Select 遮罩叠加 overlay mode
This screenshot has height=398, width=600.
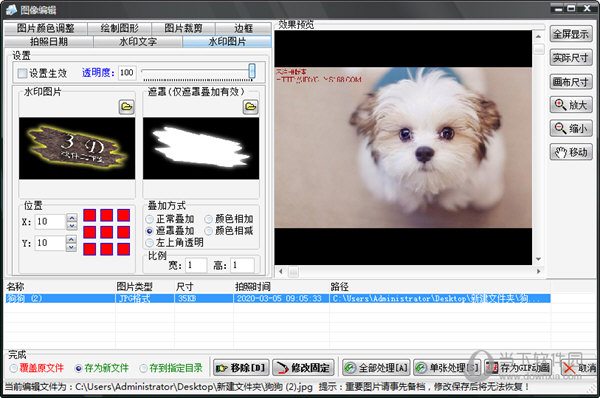(150, 231)
